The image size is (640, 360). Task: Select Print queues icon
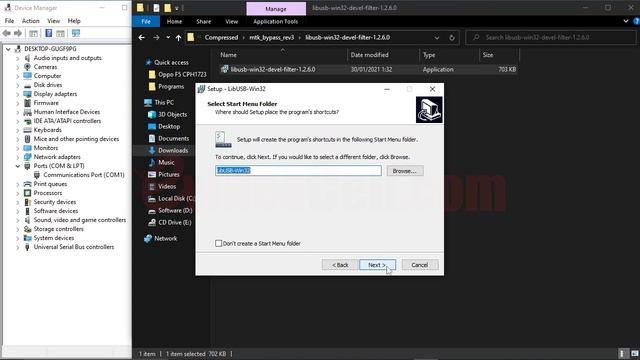pos(27,184)
